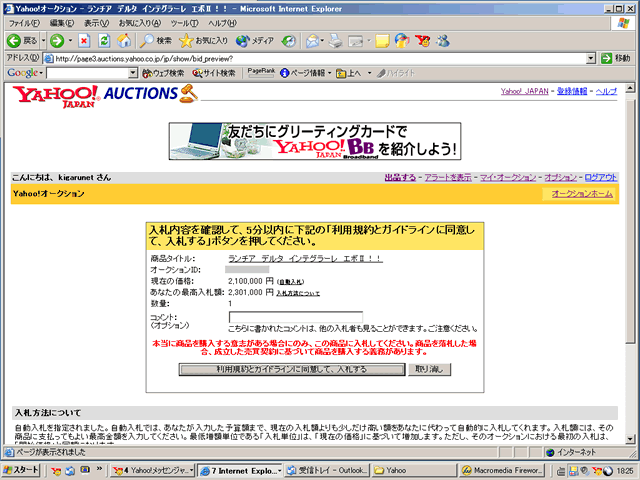Click the Yahoo Messenger toolbar icon

[422, 41]
